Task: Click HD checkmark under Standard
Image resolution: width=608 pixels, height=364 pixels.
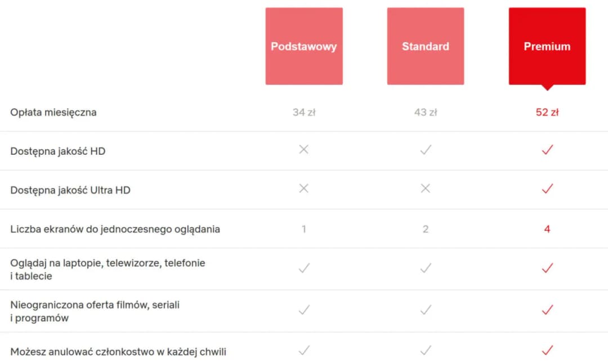Action: point(426,150)
